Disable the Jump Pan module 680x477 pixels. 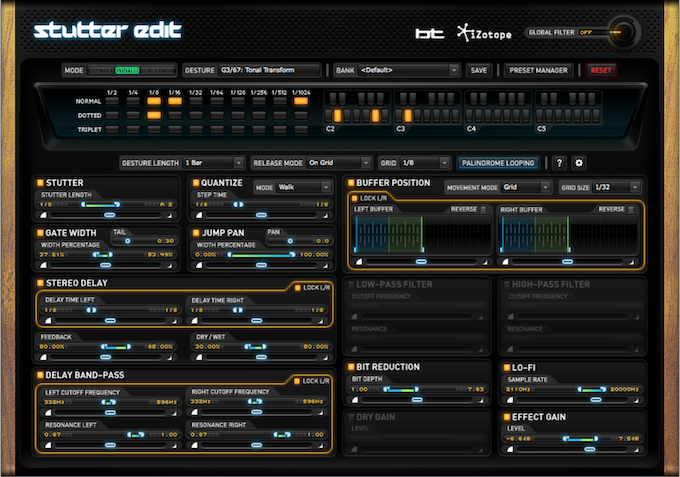196,233
